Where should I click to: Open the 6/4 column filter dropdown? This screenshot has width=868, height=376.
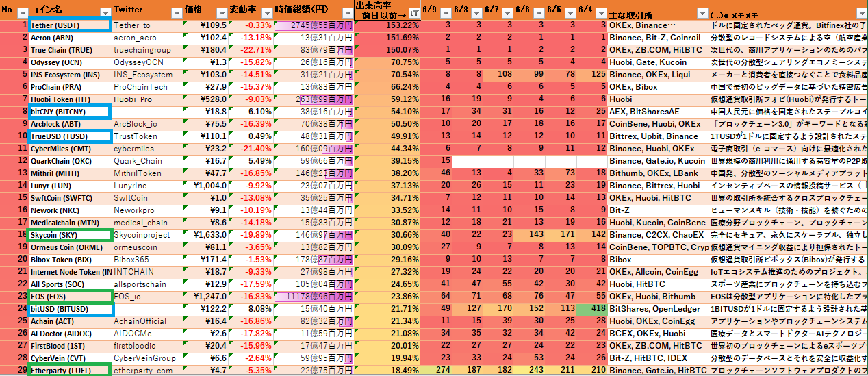click(600, 13)
